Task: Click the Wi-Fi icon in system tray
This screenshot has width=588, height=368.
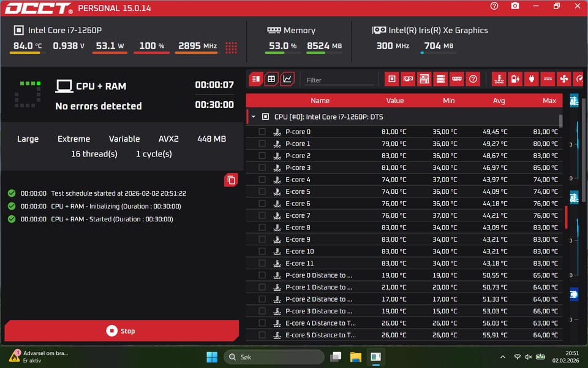Action: (x=517, y=357)
